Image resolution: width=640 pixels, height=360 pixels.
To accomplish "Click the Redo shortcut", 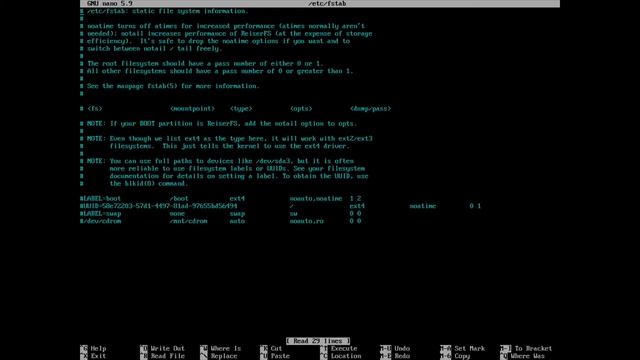I will pyautogui.click(x=395, y=356).
